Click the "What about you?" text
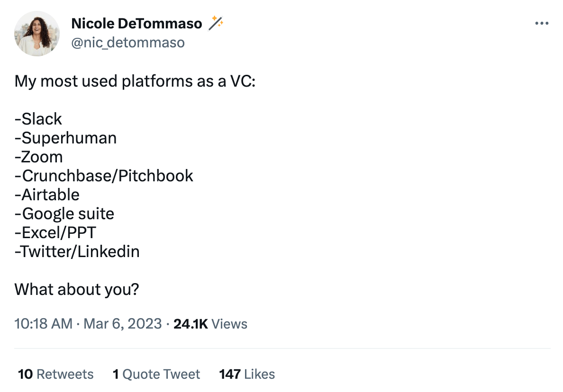The height and width of the screenshot is (392, 563). (x=76, y=289)
